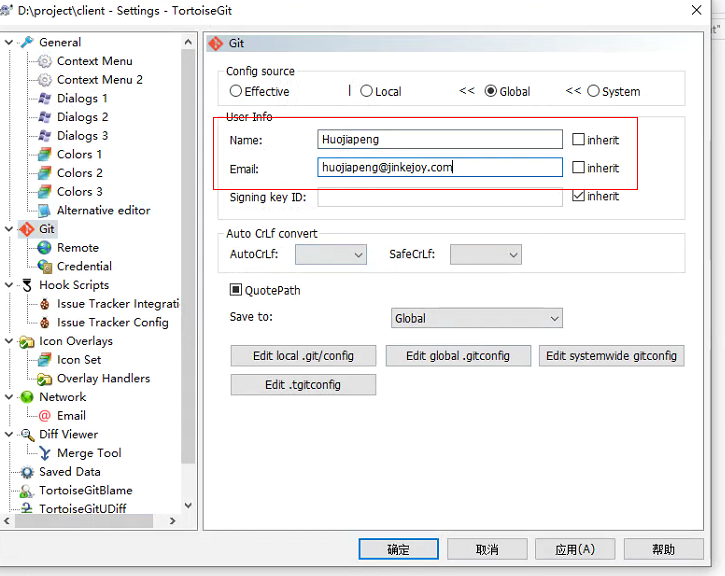Click the Saved Data gear icon

(x=27, y=472)
